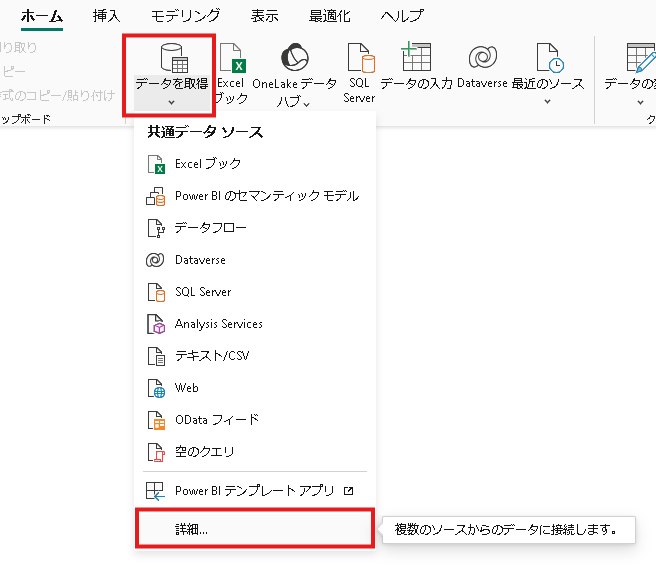Click the SQL Server icon in menu
This screenshot has width=656, height=573.
click(x=156, y=292)
